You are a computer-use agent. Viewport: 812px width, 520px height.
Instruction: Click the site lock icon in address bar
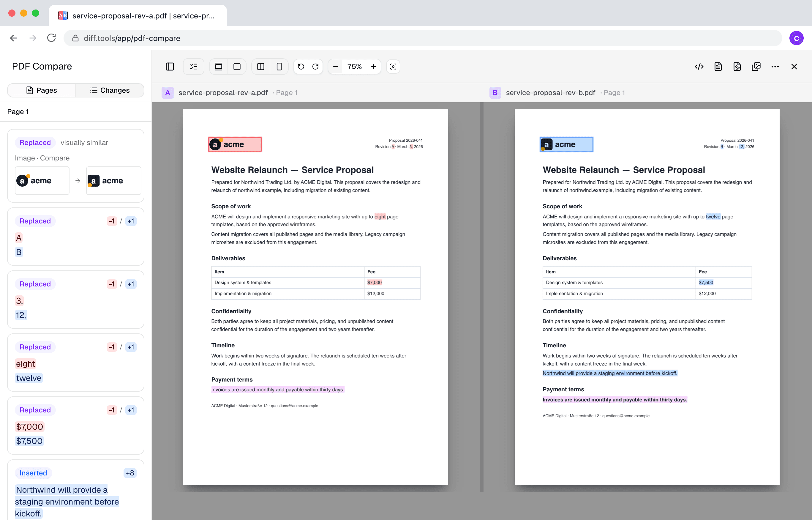76,38
